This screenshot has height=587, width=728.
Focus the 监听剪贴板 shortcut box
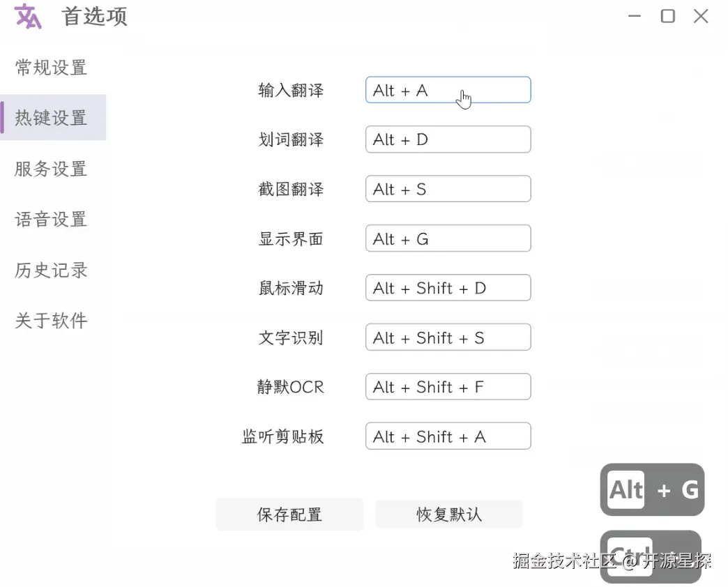[x=448, y=436]
